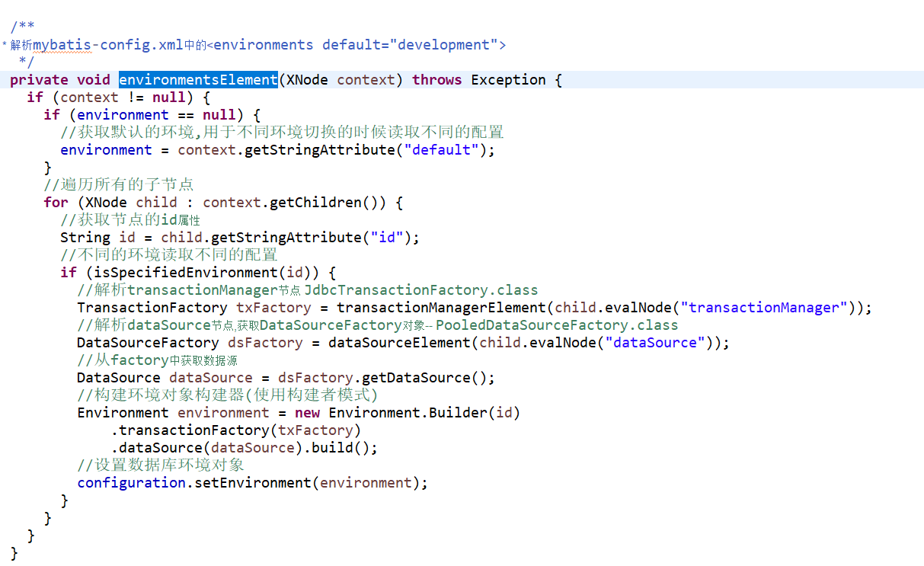
Task: Click the '//设置数据库环境对象' comment
Action: click(x=161, y=465)
